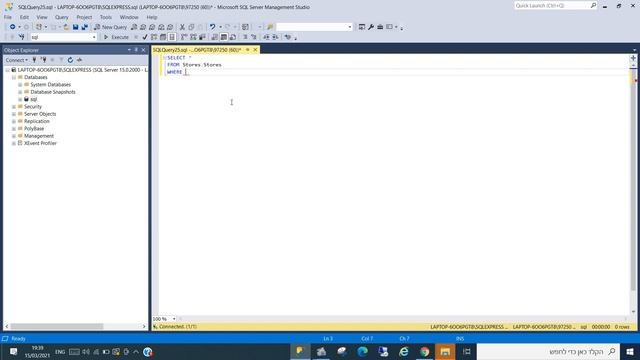Click the Properties wrench icon

371,27
